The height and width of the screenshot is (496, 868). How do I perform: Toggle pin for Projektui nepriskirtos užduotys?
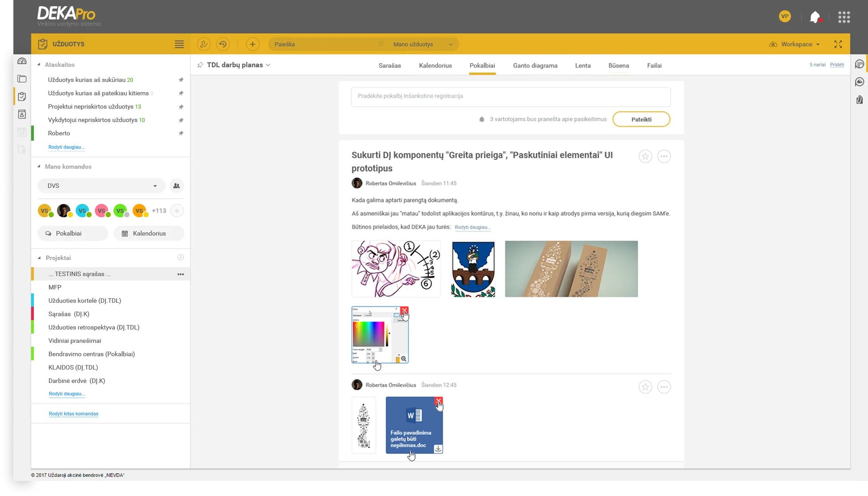181,107
